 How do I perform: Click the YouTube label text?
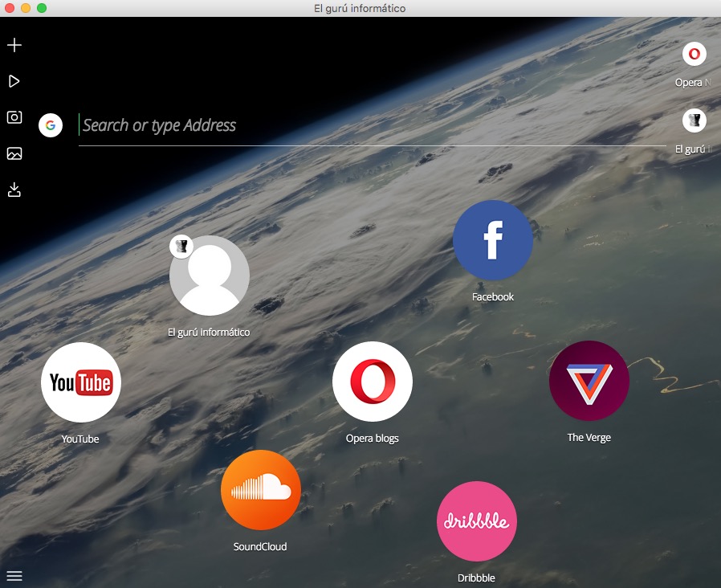click(80, 439)
